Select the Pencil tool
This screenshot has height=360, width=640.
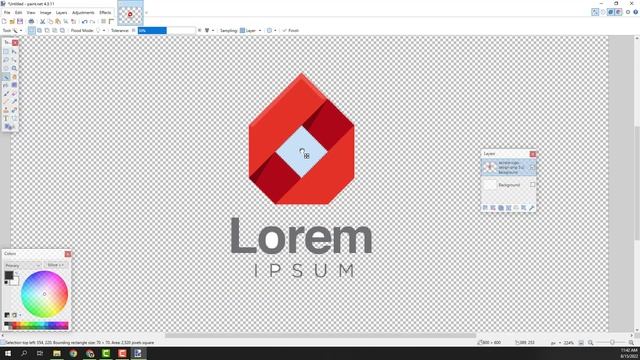click(6, 102)
